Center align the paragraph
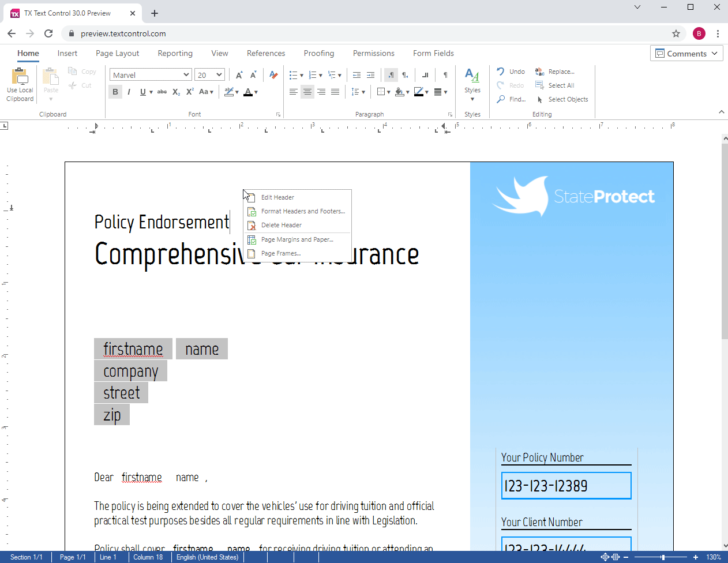The width and height of the screenshot is (728, 563). [307, 92]
